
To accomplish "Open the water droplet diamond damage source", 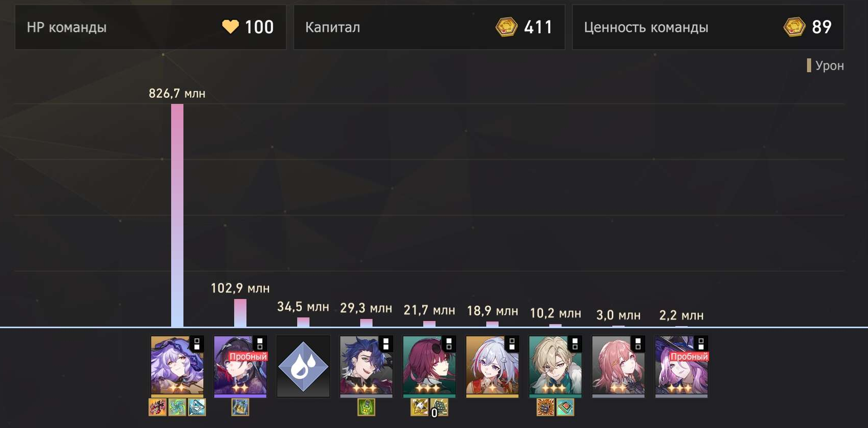I will point(303,367).
